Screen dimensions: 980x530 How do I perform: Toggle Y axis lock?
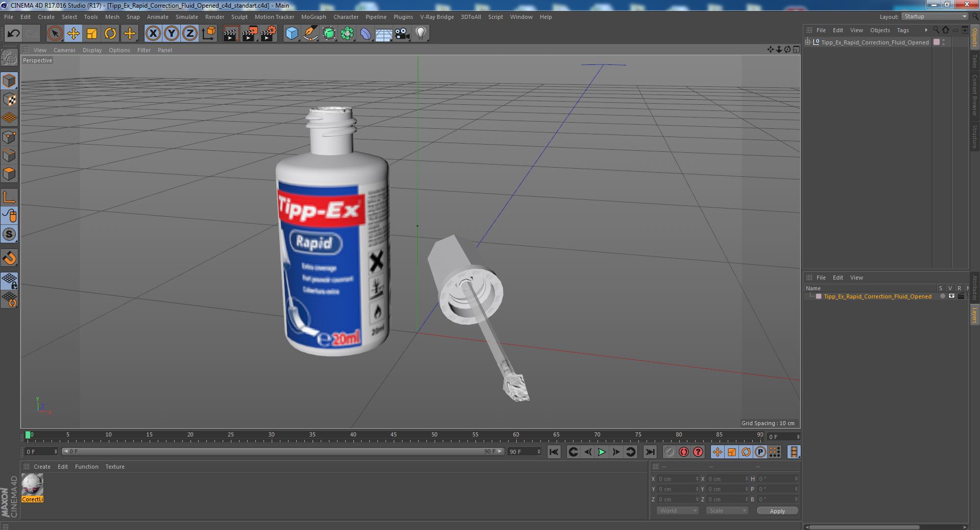(171, 34)
